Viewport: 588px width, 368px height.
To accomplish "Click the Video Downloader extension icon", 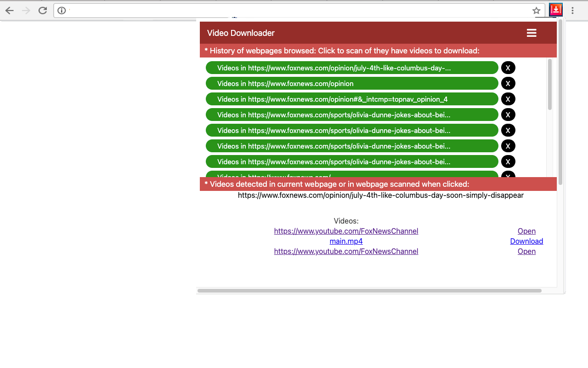I will [x=556, y=10].
